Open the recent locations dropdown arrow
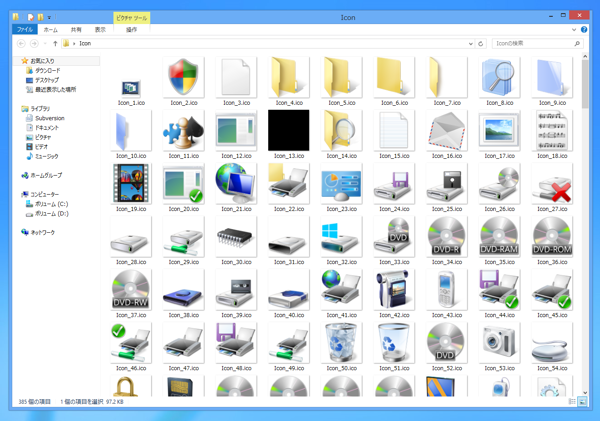This screenshot has width=600, height=421. [45, 44]
